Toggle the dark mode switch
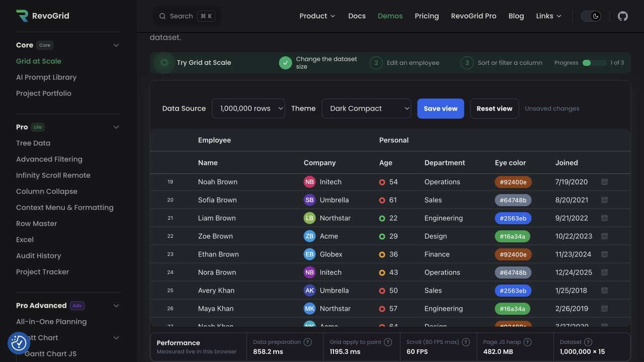 (x=591, y=16)
